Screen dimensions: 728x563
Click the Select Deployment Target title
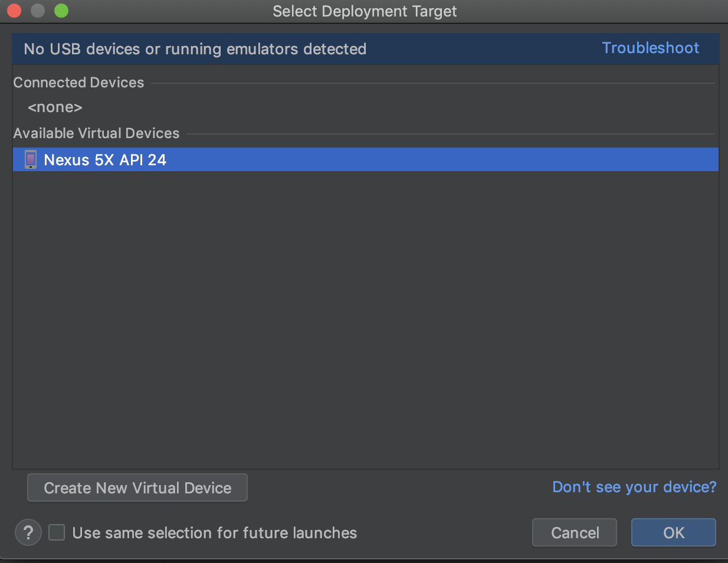coord(365,11)
